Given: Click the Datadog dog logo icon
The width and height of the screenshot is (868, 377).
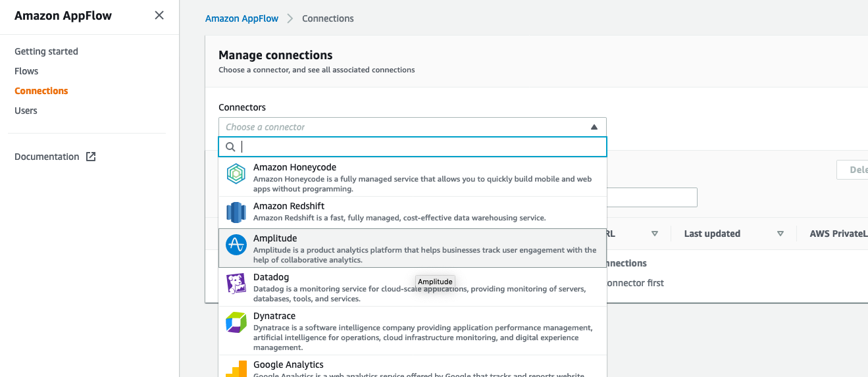Looking at the screenshot, I should [236, 284].
